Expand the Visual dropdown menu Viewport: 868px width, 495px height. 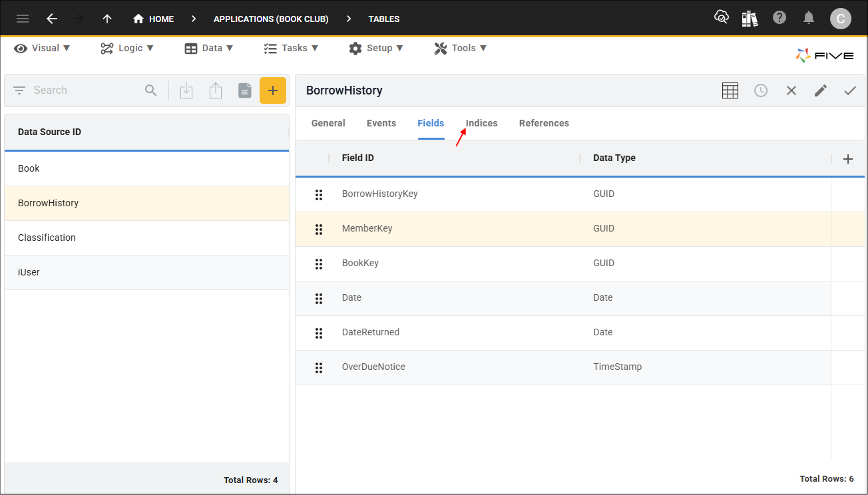(42, 48)
